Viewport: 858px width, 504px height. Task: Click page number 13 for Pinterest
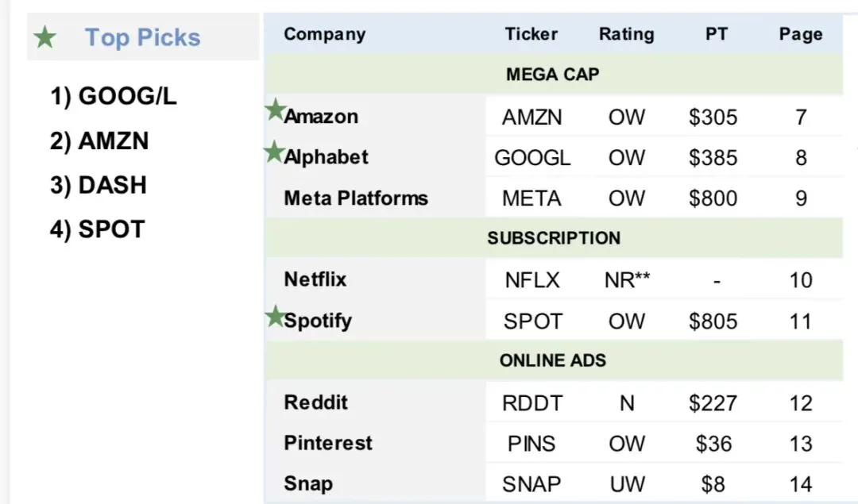coord(801,443)
